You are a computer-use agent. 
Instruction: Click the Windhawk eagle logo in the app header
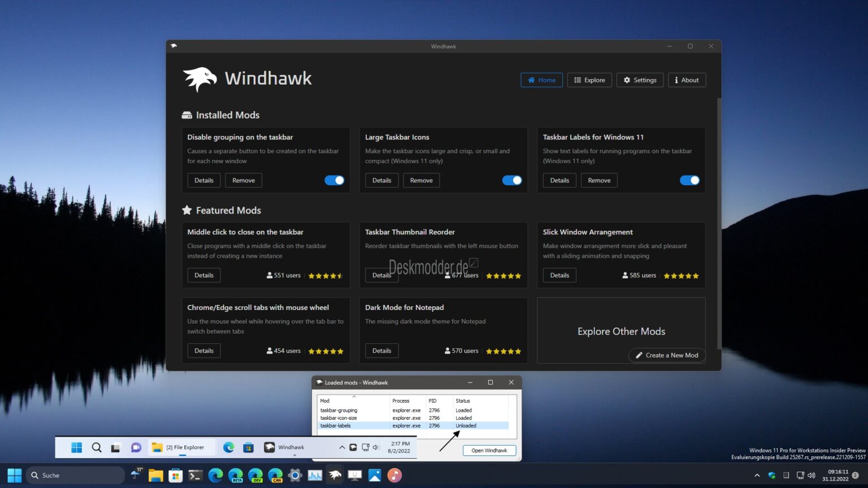click(199, 79)
